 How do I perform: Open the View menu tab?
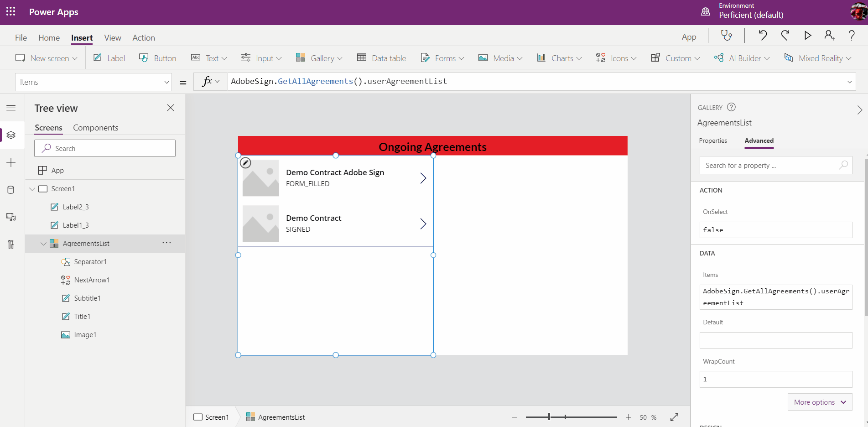[113, 38]
